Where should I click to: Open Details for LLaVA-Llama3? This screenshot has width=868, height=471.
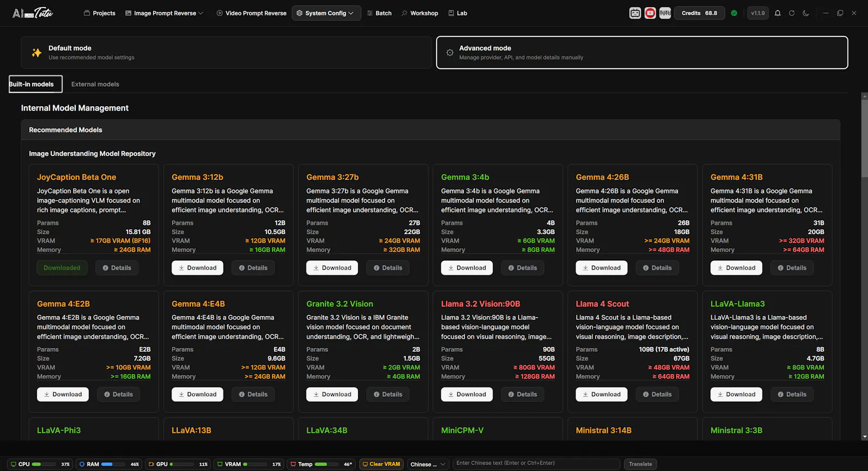pyautogui.click(x=792, y=395)
